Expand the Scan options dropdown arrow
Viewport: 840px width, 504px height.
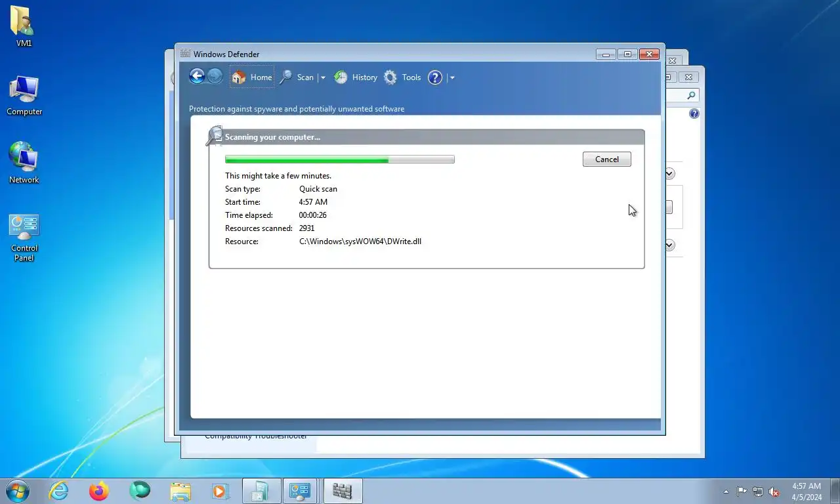coord(322,77)
